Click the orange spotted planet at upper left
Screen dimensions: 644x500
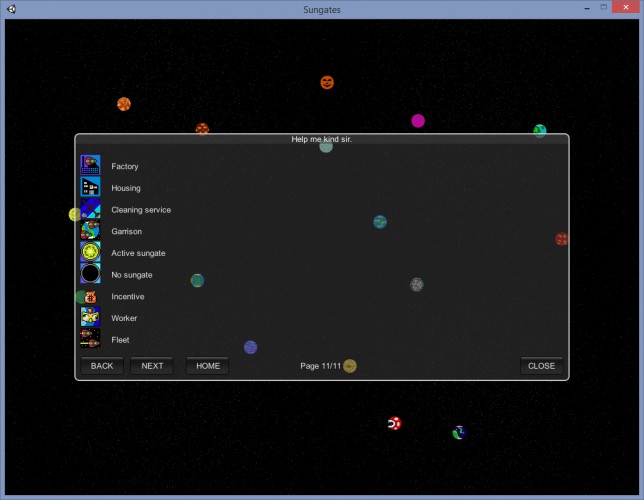click(124, 104)
